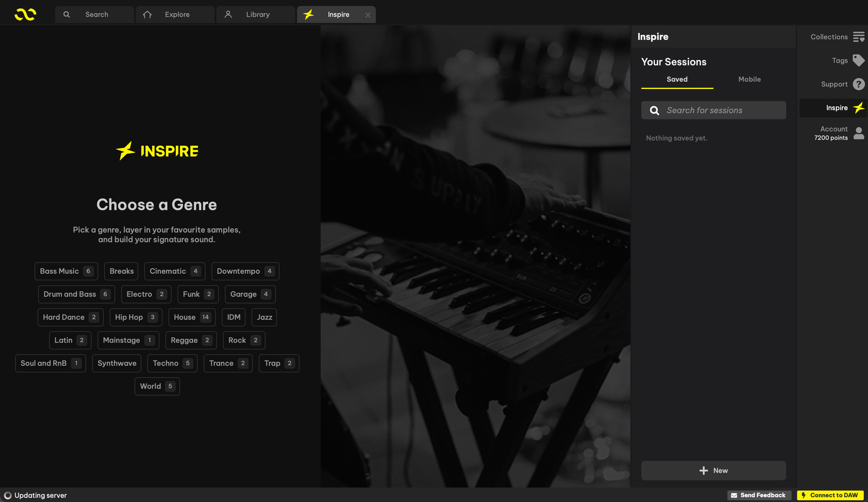Viewport: 868px width, 502px height.
Task: Choose the Reggae genre
Action: [x=191, y=340]
